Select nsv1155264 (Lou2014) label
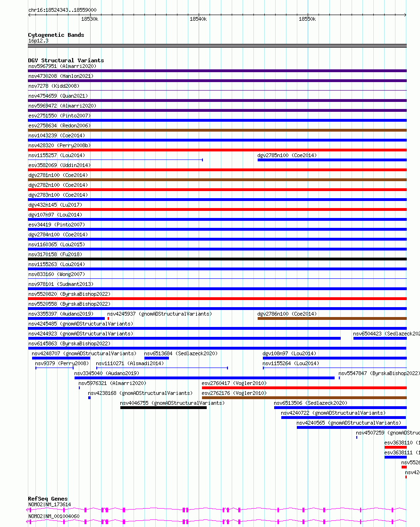Screen dimensions: 420x527 291,364
